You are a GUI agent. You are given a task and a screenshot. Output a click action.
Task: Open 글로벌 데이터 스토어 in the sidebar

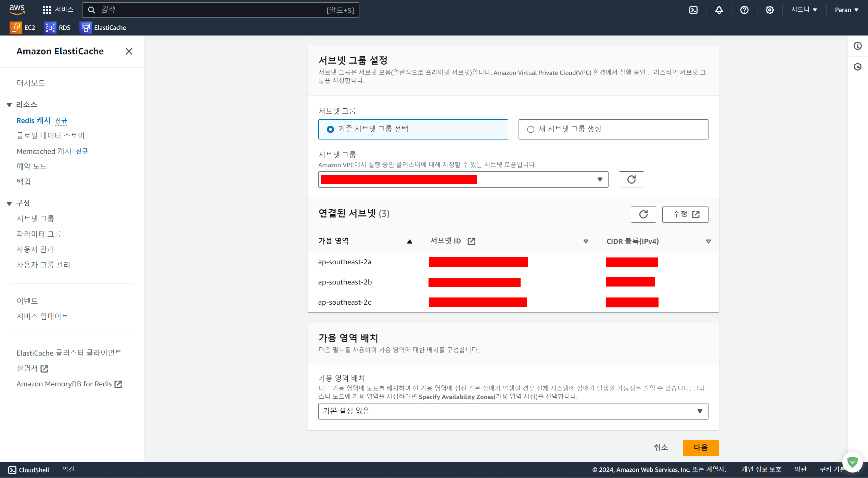tap(51, 136)
